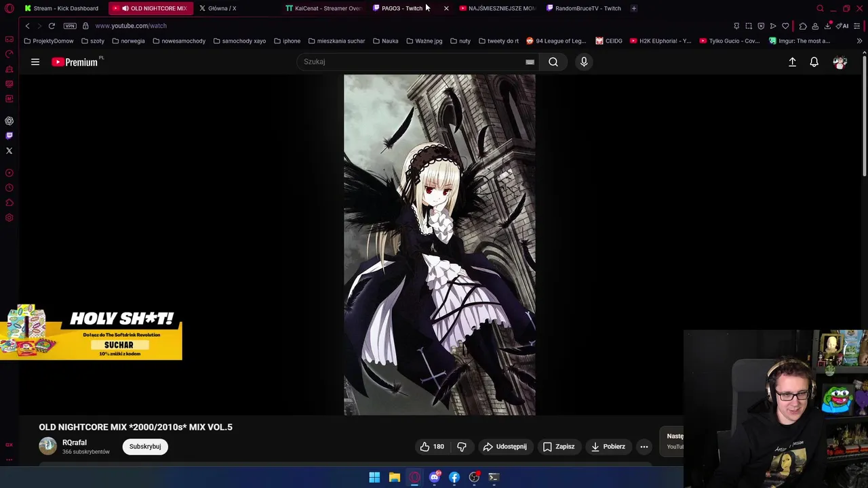Save the video with Zapisz
The width and height of the screenshot is (868, 488).
559,447
